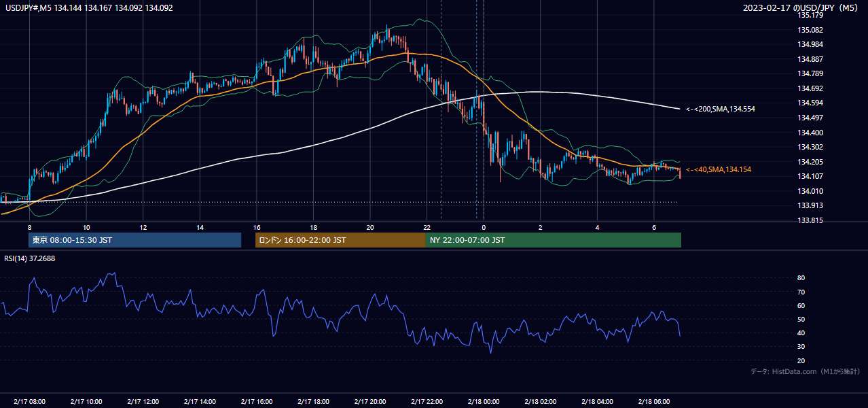Click the 2/18 04:00 date label
The image size is (868, 408).
(597, 402)
